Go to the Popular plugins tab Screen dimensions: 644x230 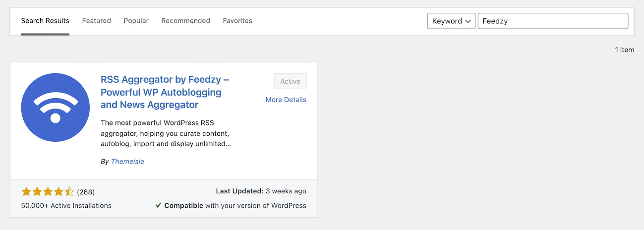(x=136, y=21)
